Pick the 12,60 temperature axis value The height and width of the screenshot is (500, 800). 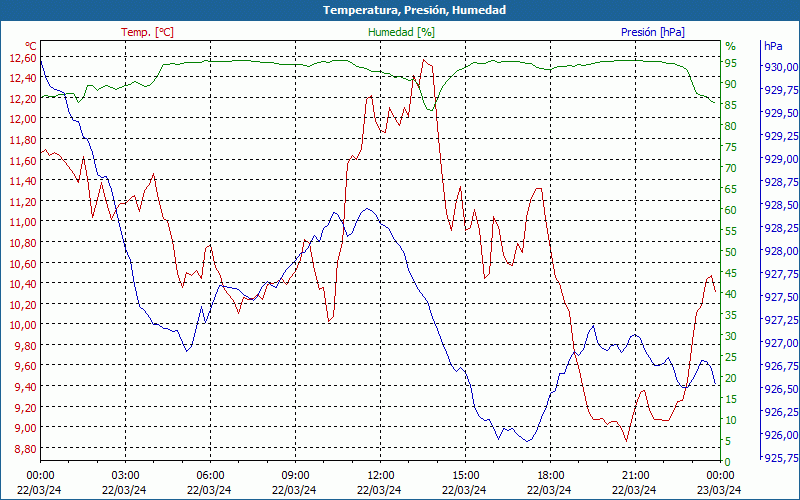click(23, 58)
